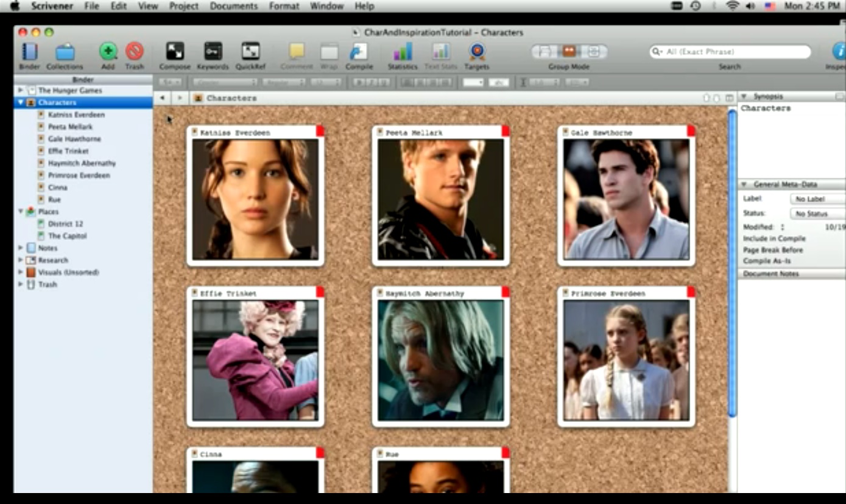This screenshot has height=504, width=846.
Task: Collapse the Synopsis inspector section
Action: click(x=744, y=97)
